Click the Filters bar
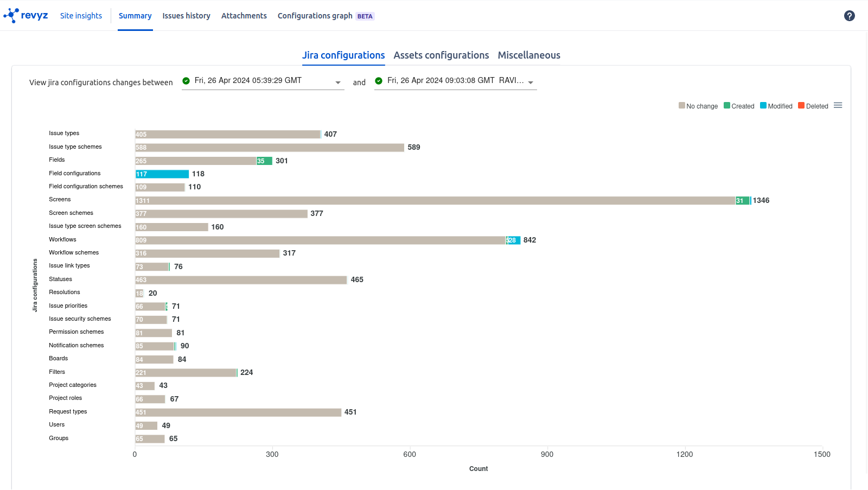The width and height of the screenshot is (868, 490). coord(186,373)
